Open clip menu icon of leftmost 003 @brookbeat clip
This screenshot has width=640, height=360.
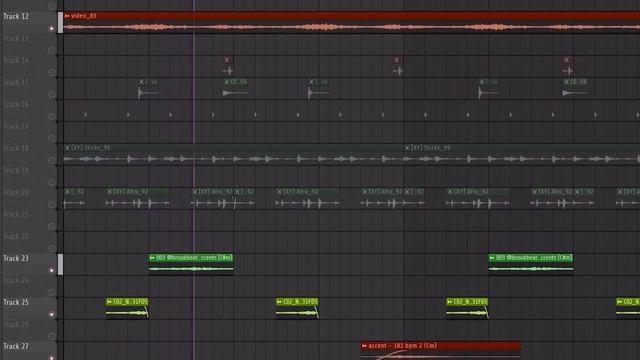tap(152, 258)
